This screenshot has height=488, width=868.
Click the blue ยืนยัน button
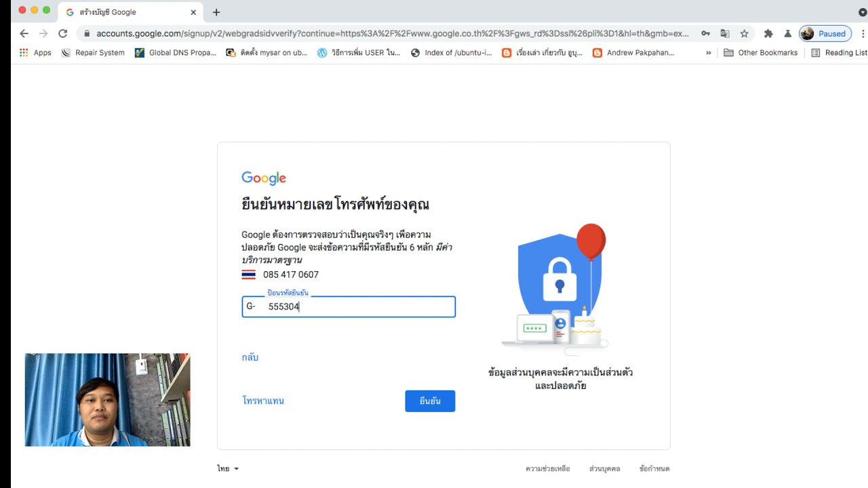pos(430,401)
